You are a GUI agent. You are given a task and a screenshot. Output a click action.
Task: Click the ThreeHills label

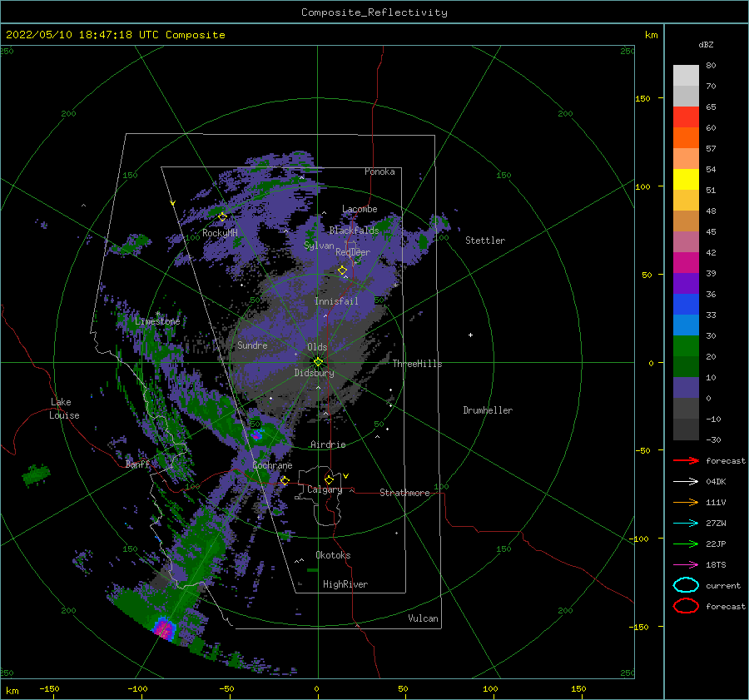pos(418,364)
